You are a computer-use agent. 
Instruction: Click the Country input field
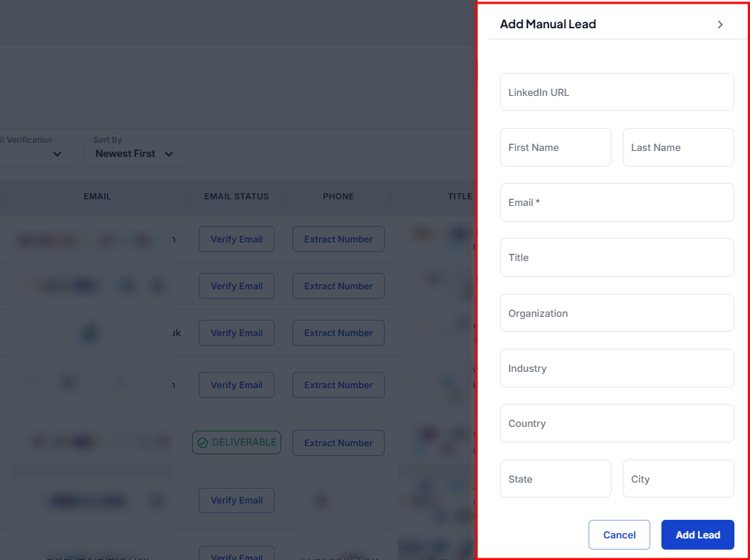616,423
